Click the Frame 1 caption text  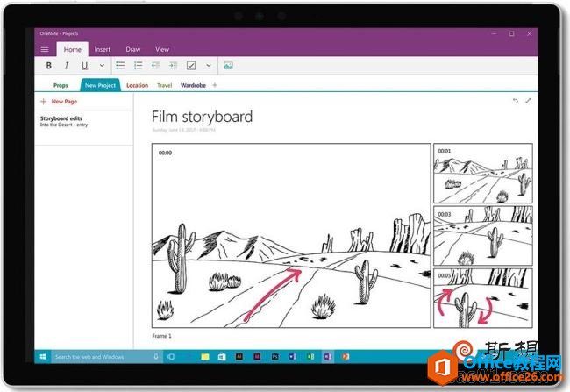tap(161, 336)
